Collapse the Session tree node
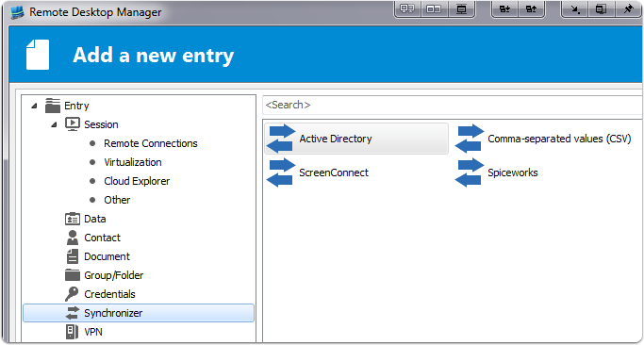Viewport: 644px width, 345px height. point(54,124)
